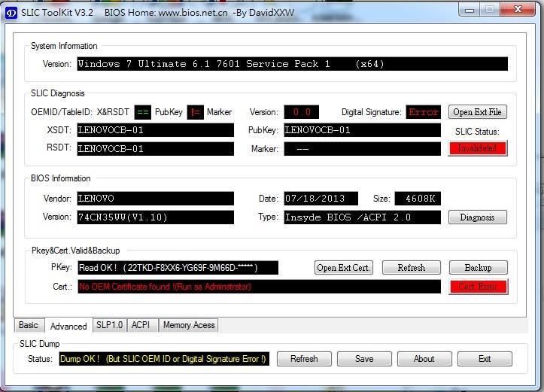Click the Digital Signature Error indicator
Screen dimensions: 544x392
[x=424, y=111]
